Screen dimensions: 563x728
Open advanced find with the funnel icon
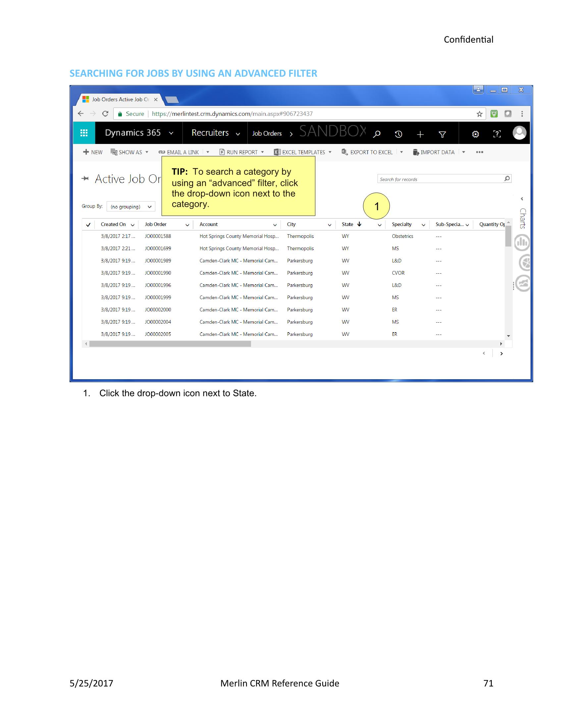442,134
